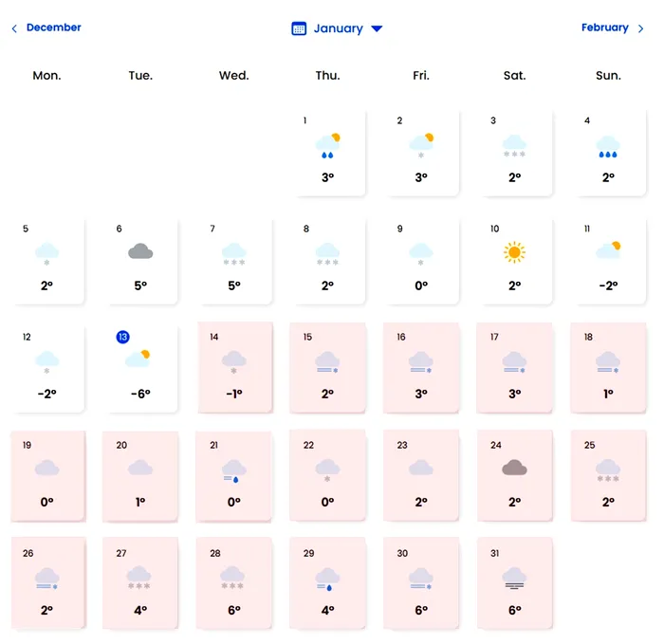The image size is (664, 644).
Task: Click the January month title text
Action: click(x=338, y=28)
